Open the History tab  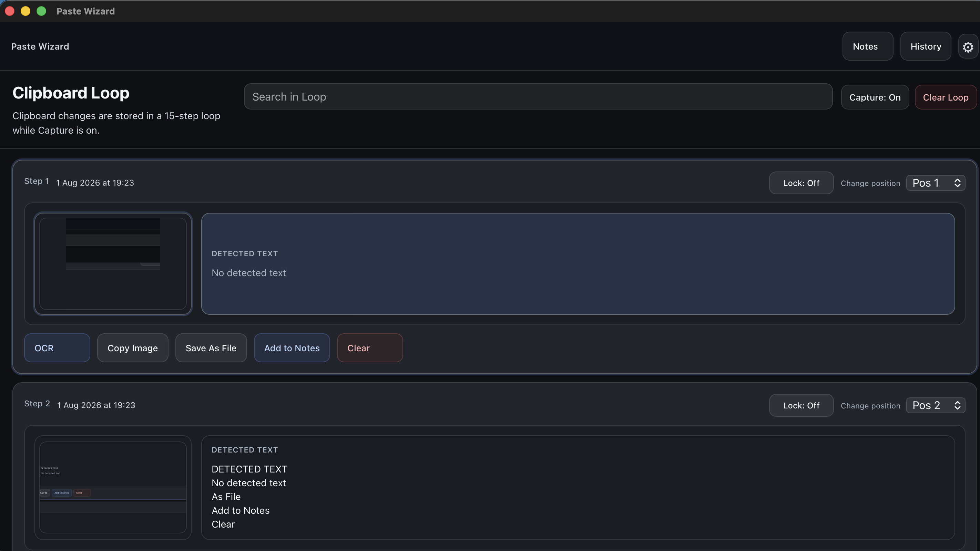(x=926, y=46)
